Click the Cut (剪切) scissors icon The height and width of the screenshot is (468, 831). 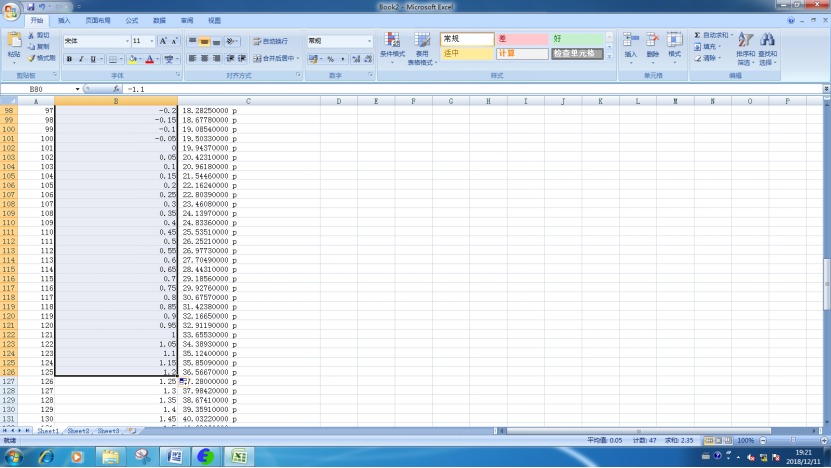pos(31,35)
